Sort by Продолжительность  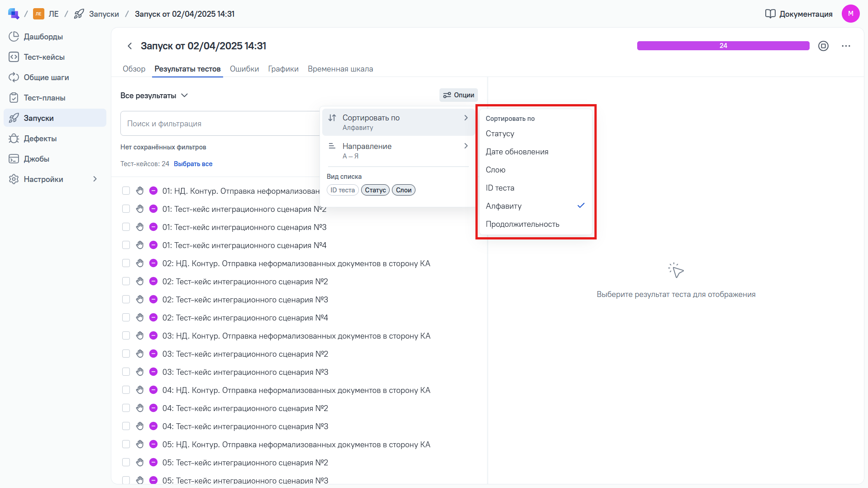(536, 224)
